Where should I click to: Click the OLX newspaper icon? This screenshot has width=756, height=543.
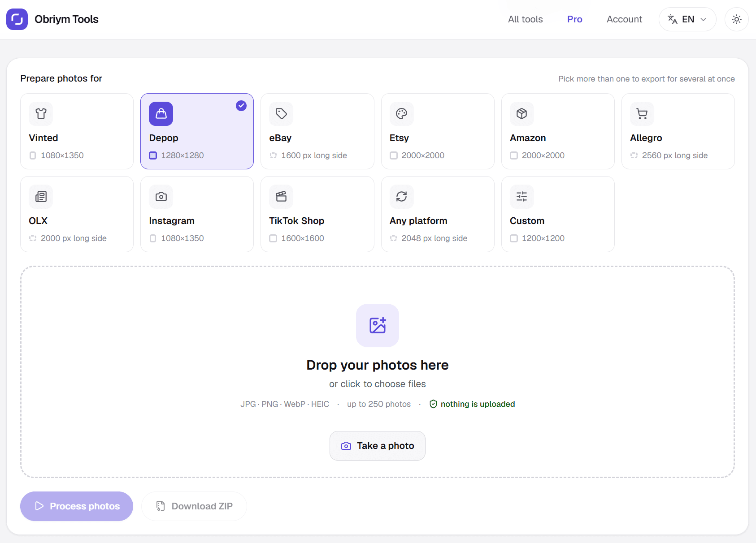[x=41, y=197]
